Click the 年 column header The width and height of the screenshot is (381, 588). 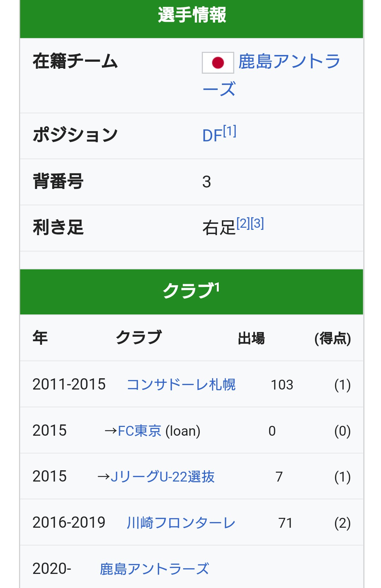pyautogui.click(x=40, y=338)
